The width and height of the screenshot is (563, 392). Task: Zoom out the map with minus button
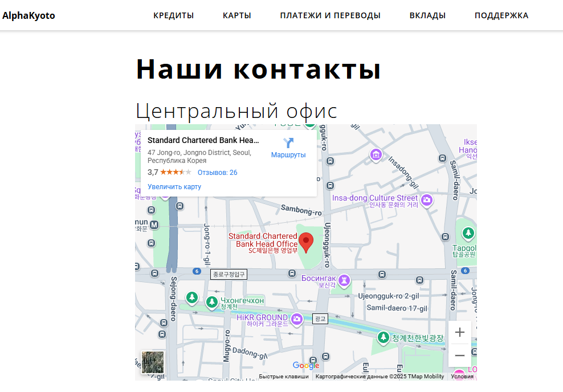[460, 356]
